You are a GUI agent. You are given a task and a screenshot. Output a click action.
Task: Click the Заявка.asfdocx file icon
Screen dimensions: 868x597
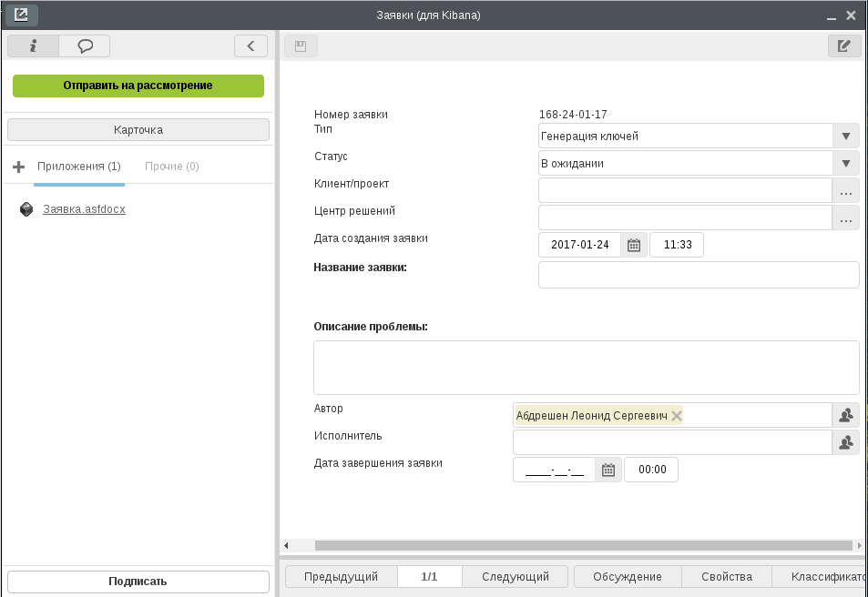[26, 209]
